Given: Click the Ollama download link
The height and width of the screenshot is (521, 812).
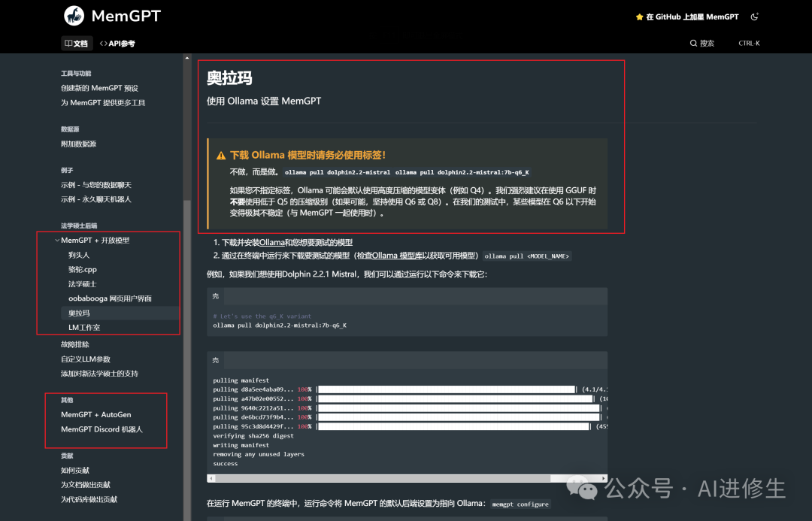Looking at the screenshot, I should pyautogui.click(x=272, y=242).
